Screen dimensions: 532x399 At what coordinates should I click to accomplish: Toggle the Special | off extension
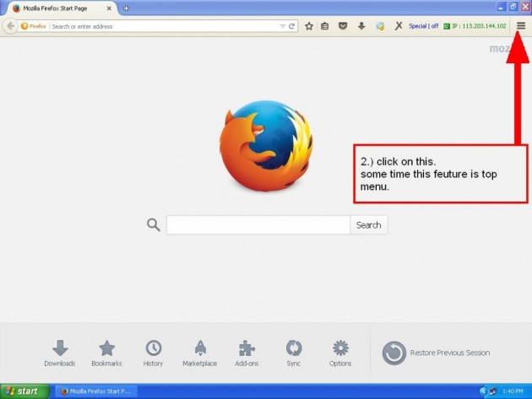[x=423, y=26]
